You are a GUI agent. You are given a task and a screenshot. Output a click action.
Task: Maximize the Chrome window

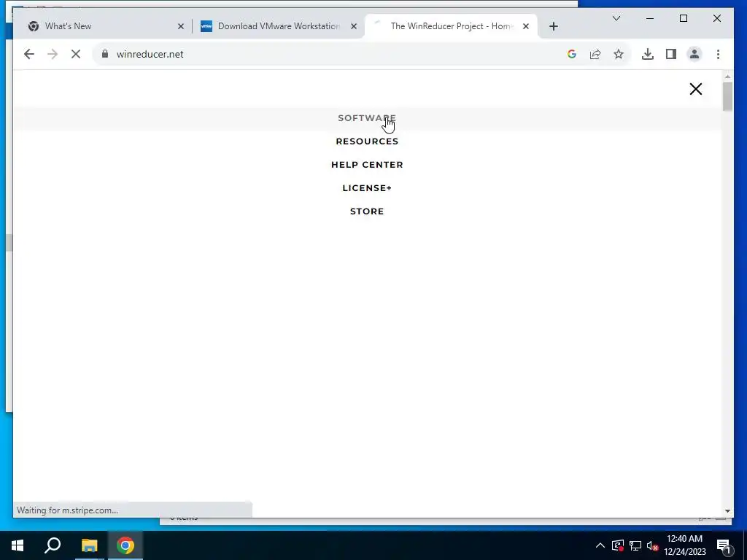(x=683, y=18)
